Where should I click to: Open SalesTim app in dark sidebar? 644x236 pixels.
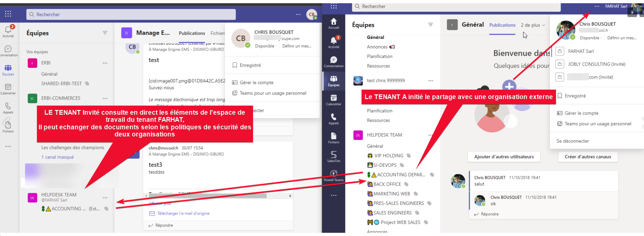pos(334,156)
